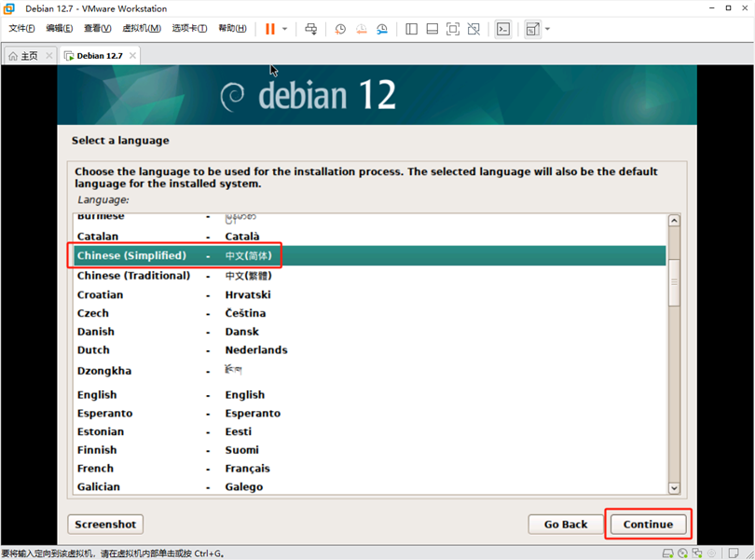Toggle the thumbnail bar icon
Screen dimensions: 755x560
click(x=432, y=29)
